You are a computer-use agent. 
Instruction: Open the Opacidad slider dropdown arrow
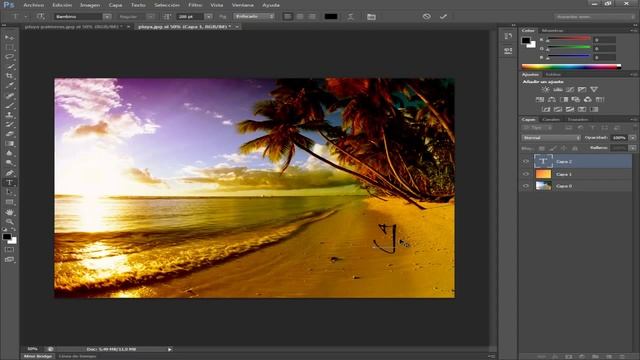pyautogui.click(x=632, y=138)
